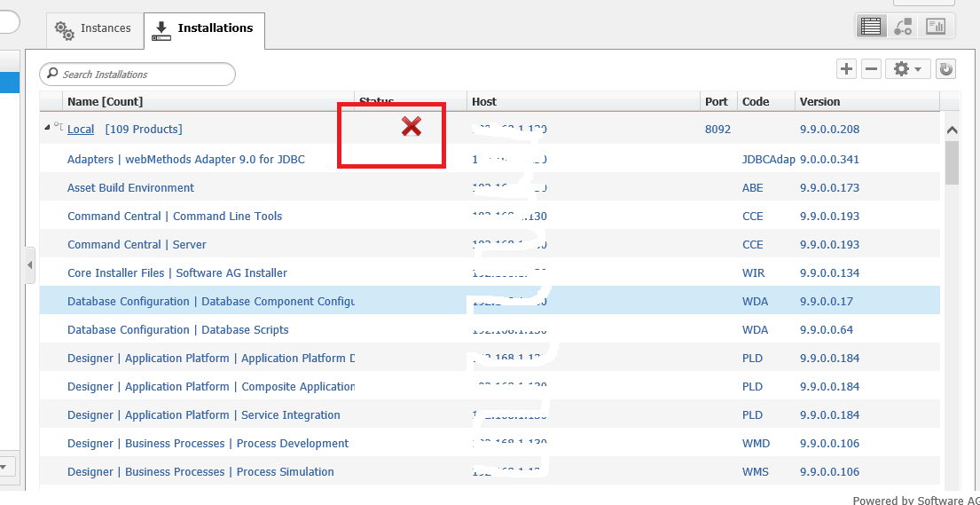Click the [109 Products] count text
The width and height of the screenshot is (980, 505).
coord(144,130)
